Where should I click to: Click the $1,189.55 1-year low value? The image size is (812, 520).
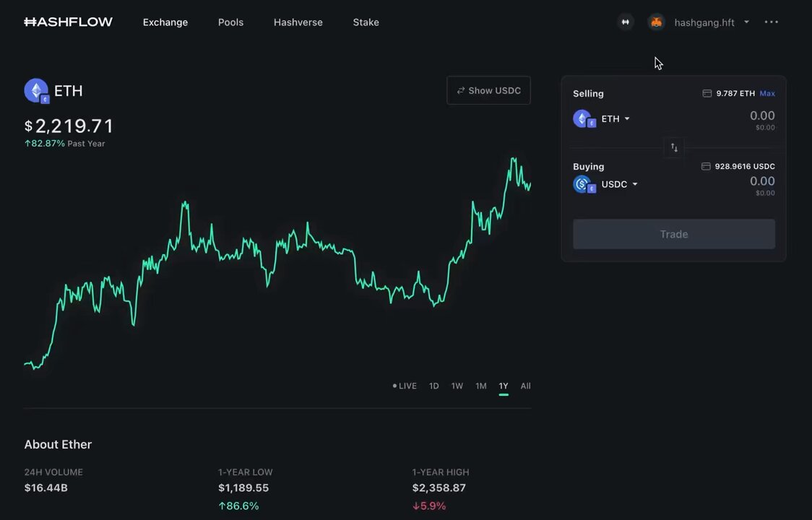tap(243, 488)
